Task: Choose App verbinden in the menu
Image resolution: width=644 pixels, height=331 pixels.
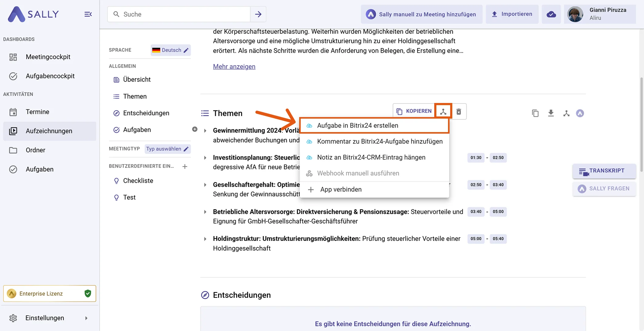Action: pyautogui.click(x=374, y=190)
